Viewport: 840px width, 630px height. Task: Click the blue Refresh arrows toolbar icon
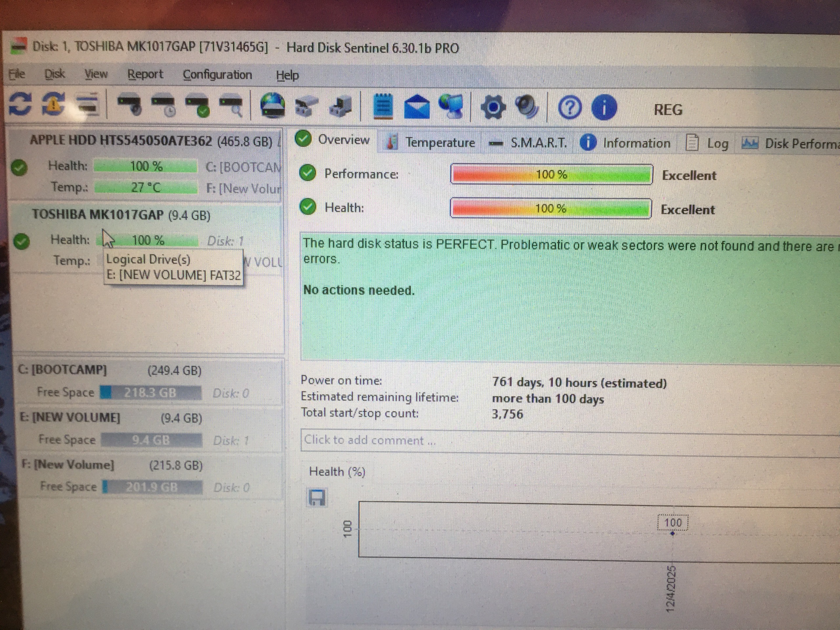tap(20, 104)
